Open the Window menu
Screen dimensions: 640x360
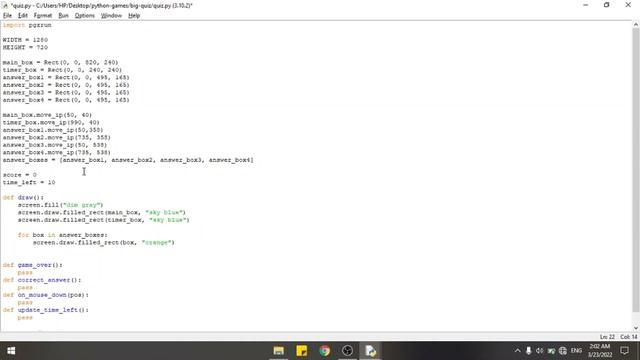[x=111, y=16]
